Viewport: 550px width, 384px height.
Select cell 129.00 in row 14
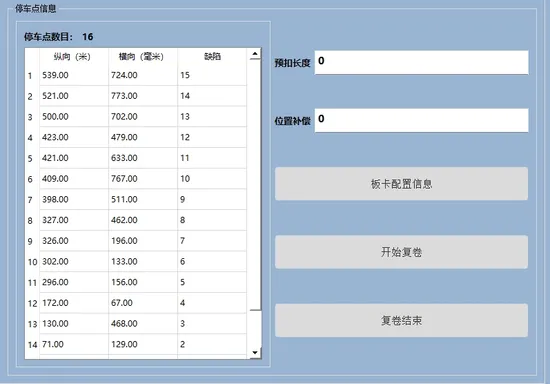pyautogui.click(x=143, y=344)
